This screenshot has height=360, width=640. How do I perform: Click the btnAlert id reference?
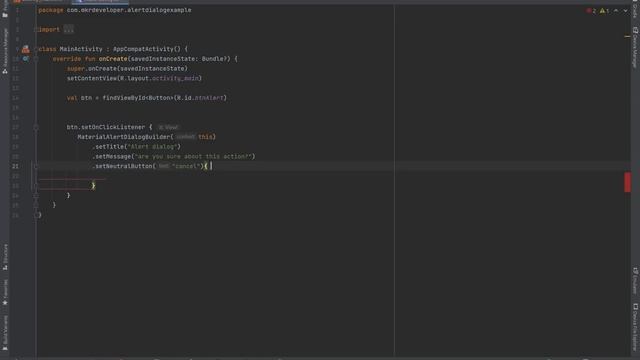(x=209, y=98)
